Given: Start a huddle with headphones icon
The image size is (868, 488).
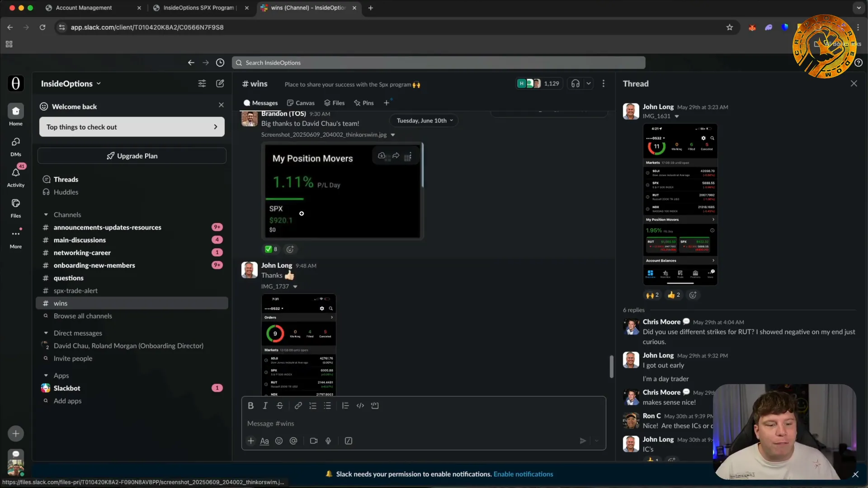Looking at the screenshot, I should click(x=576, y=84).
